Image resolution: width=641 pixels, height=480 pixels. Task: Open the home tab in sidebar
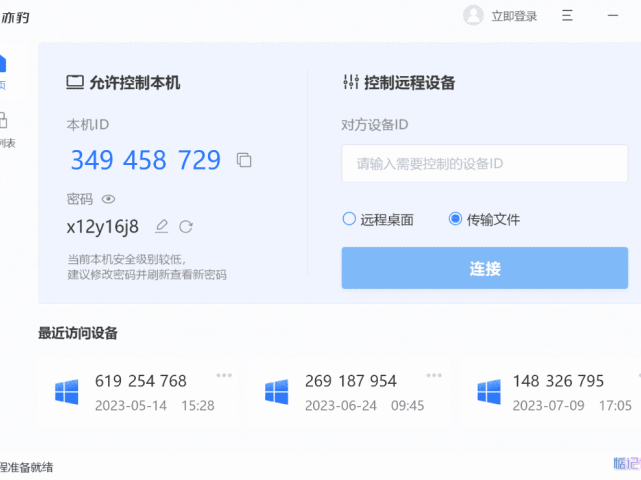point(2,72)
